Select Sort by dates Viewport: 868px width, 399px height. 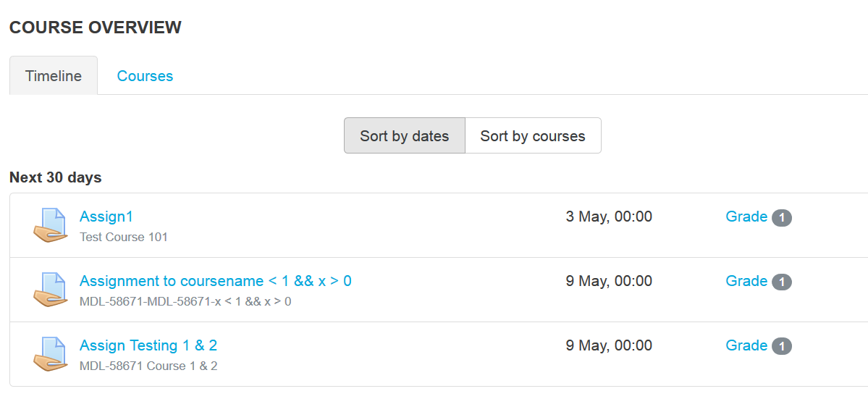point(405,135)
